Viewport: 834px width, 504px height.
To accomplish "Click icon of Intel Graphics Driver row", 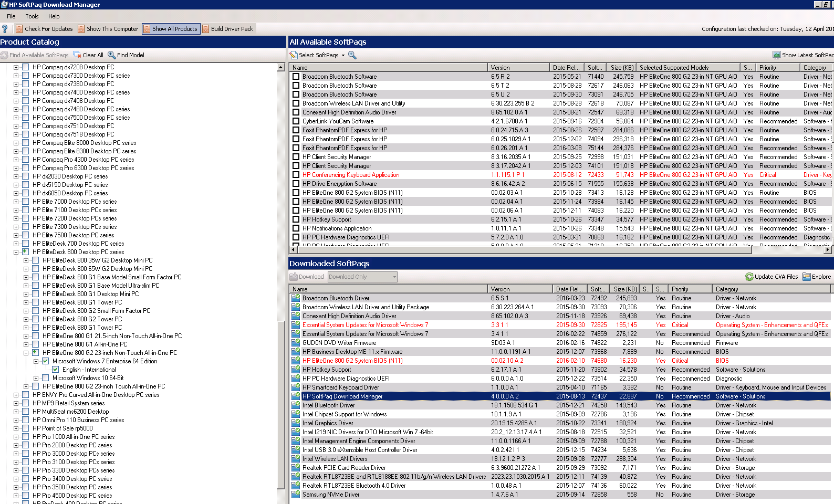I will point(296,423).
